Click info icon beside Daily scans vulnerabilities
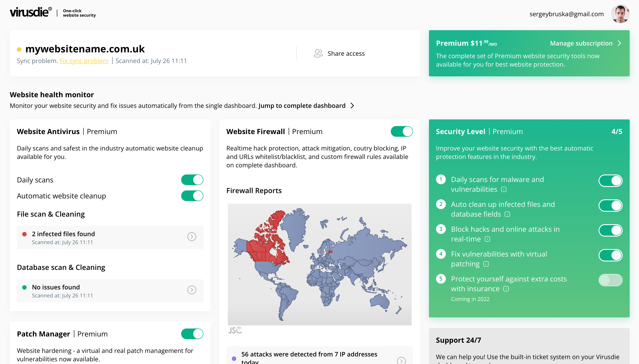Image resolution: width=639 pixels, height=364 pixels. [x=504, y=189]
